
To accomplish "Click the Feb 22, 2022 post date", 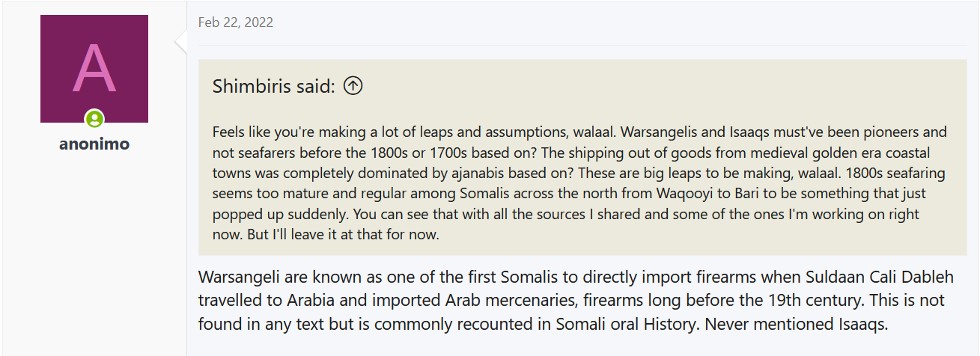I will [235, 22].
